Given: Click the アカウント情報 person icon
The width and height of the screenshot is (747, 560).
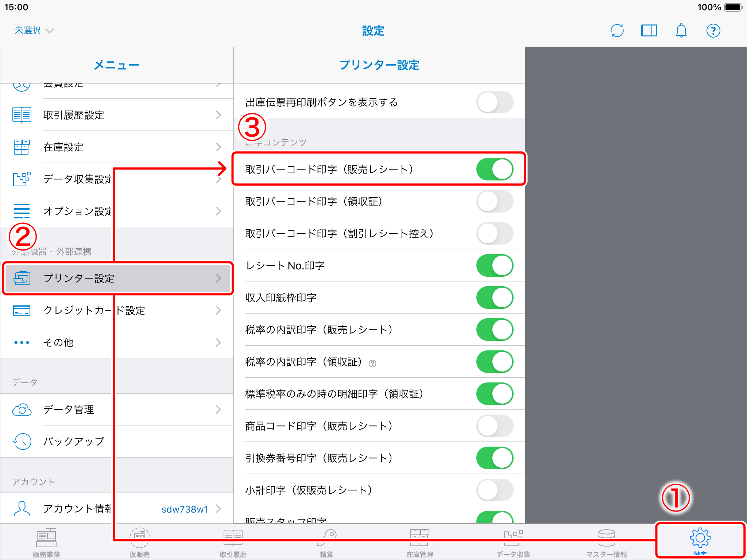Looking at the screenshot, I should click(x=22, y=509).
